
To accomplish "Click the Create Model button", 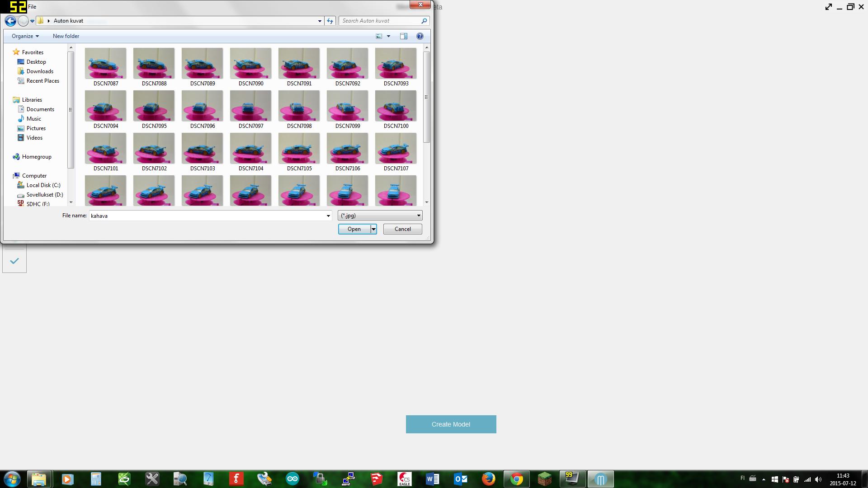I will coord(451,424).
